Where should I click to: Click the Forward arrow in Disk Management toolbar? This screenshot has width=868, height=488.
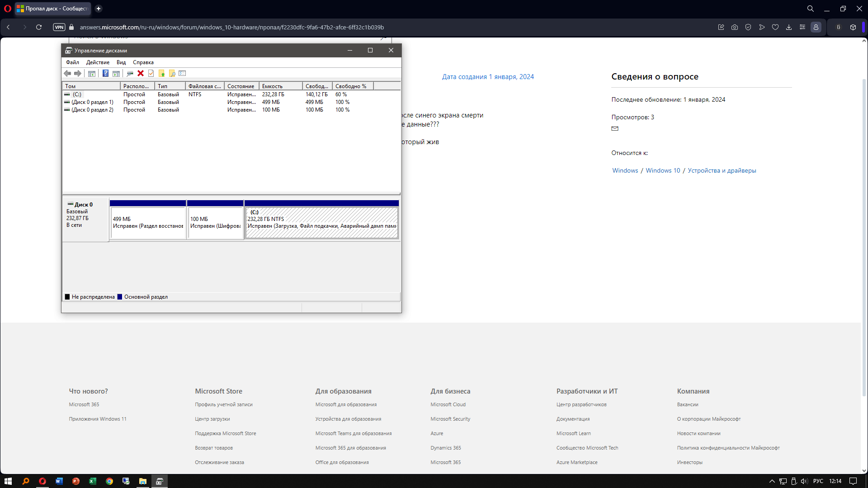78,73
